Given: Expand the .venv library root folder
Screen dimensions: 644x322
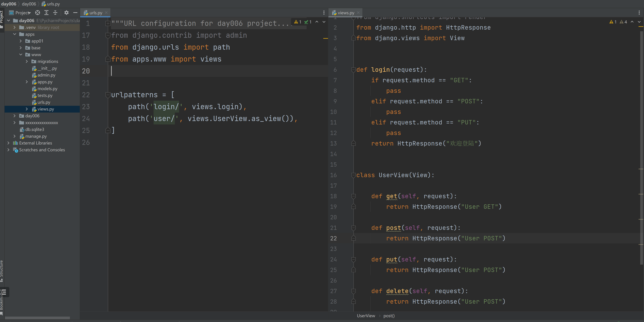Looking at the screenshot, I should click(14, 27).
